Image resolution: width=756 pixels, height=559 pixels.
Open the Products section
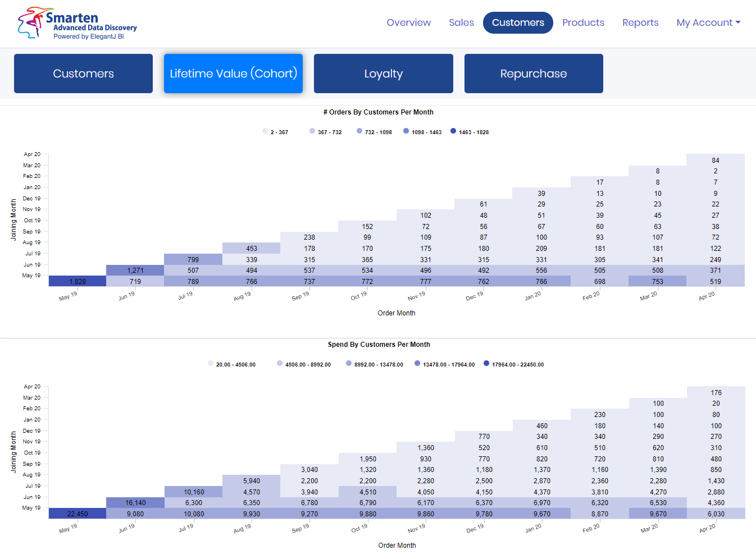(x=583, y=22)
